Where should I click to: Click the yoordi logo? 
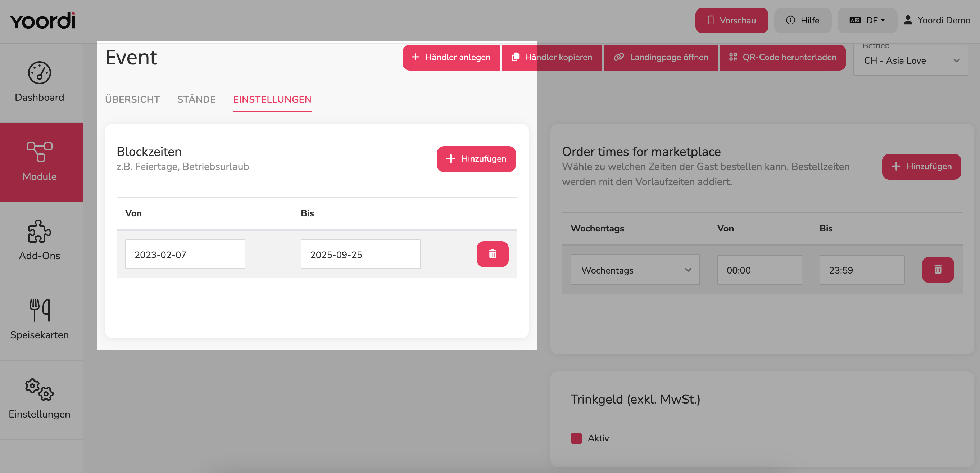coord(42,21)
